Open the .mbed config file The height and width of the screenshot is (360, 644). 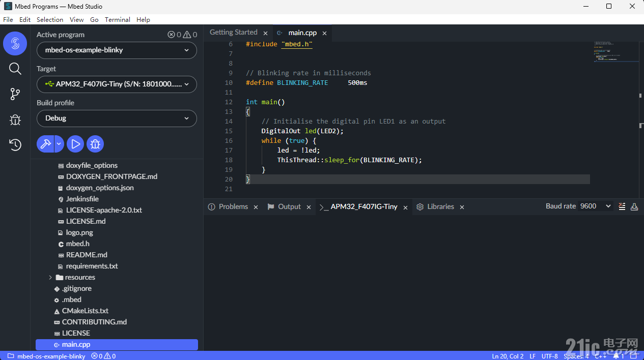click(x=71, y=299)
